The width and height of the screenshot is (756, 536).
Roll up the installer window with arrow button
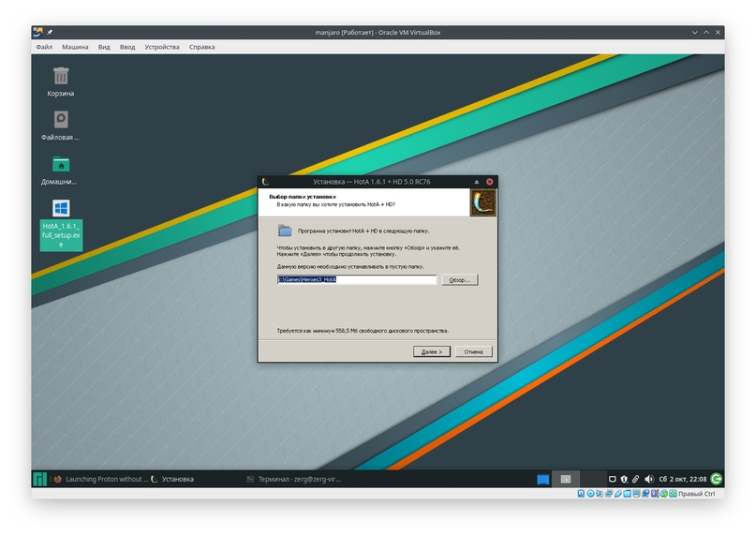476,182
